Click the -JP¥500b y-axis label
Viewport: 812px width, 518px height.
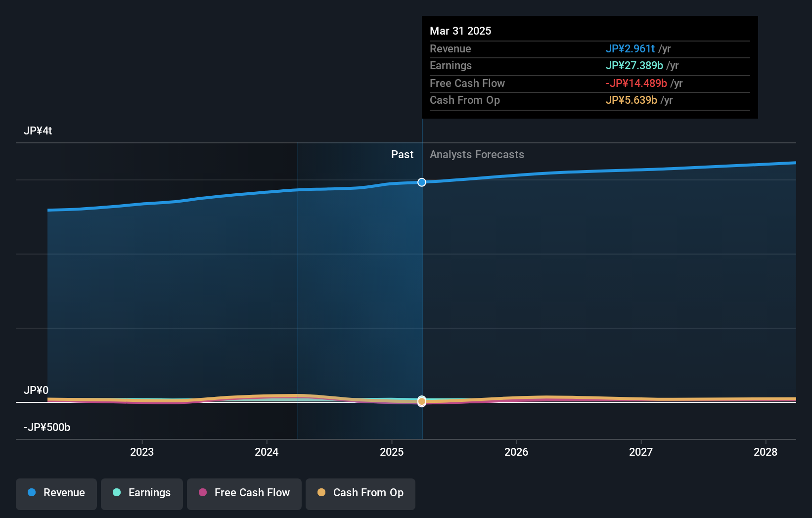[x=47, y=427]
